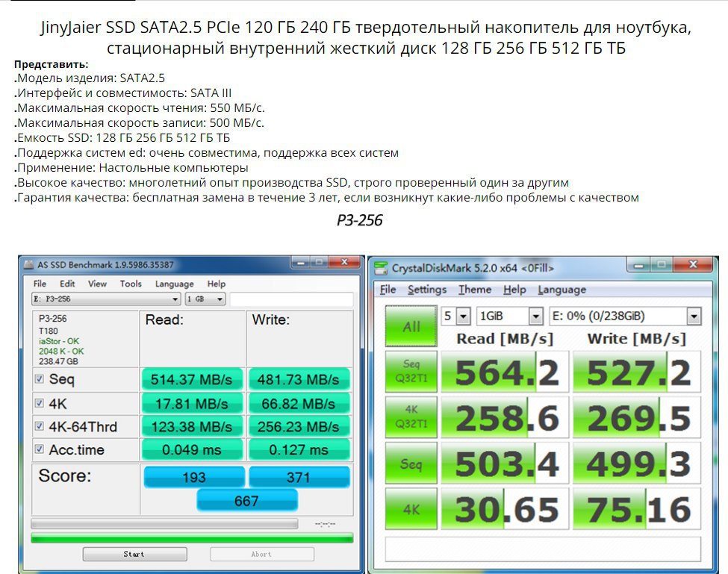Image resolution: width=728 pixels, height=574 pixels.
Task: Minimize the AS SSD Benchmark window
Action: [300, 263]
